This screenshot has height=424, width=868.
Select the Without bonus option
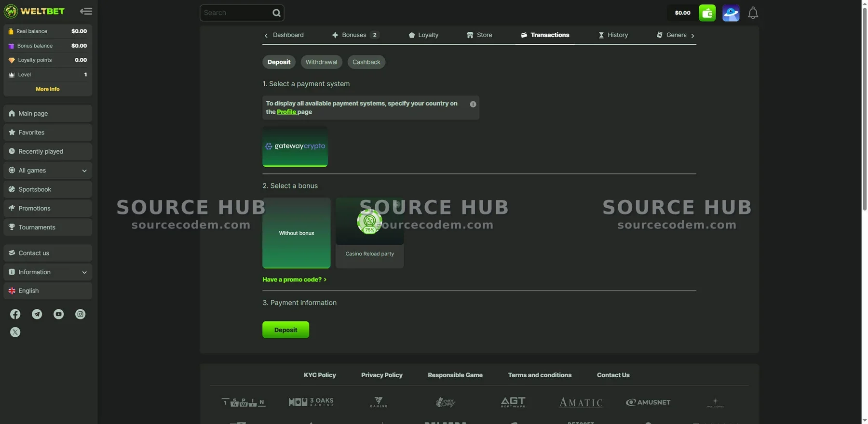pyautogui.click(x=296, y=233)
